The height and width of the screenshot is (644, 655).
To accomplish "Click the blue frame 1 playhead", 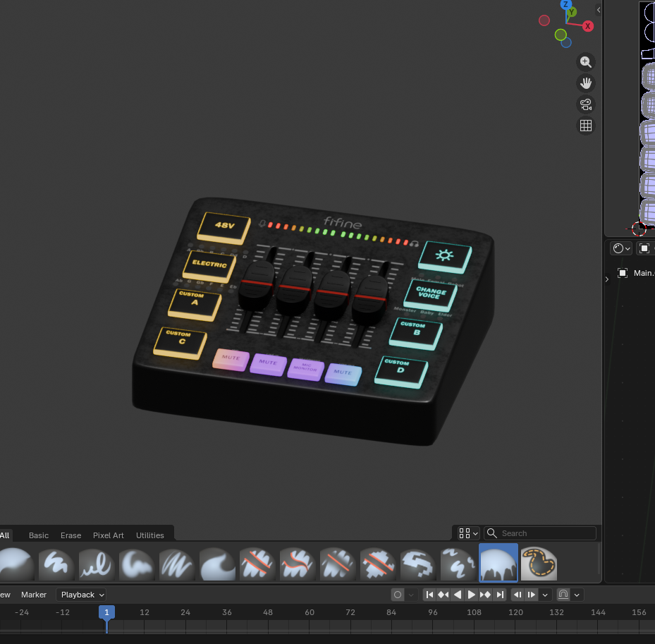I will (x=107, y=612).
